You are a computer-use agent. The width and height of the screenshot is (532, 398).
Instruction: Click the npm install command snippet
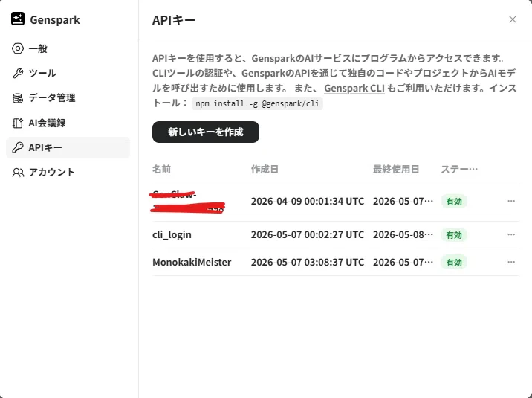pyautogui.click(x=257, y=103)
